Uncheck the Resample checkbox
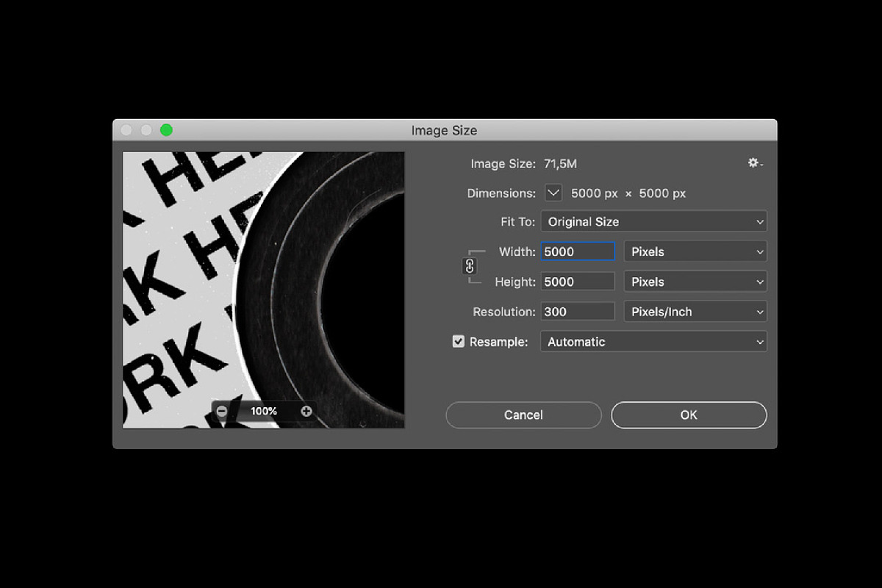Viewport: 882px width, 588px height. (458, 340)
